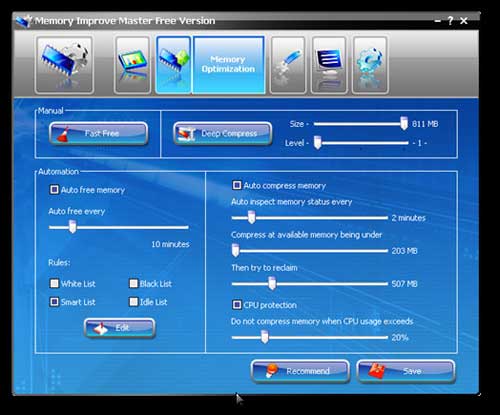Click the 20% CPU value
The width and height of the screenshot is (500, 415).
[x=400, y=338]
